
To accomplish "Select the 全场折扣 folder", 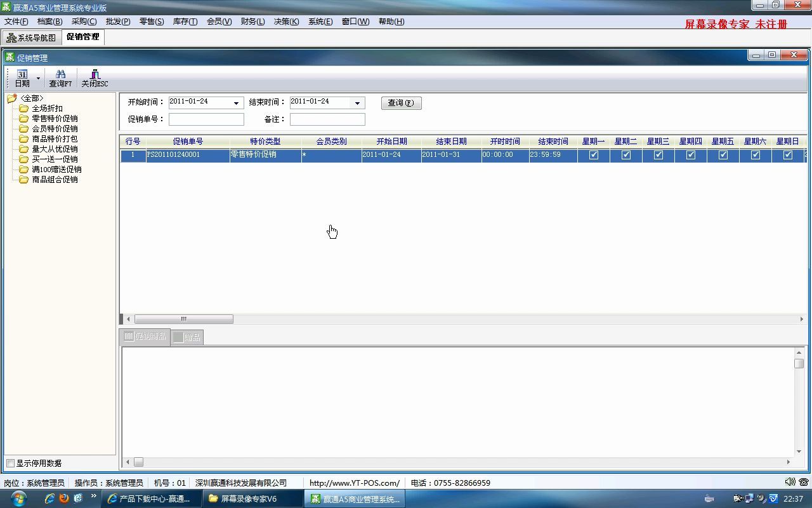I will 41,109.
